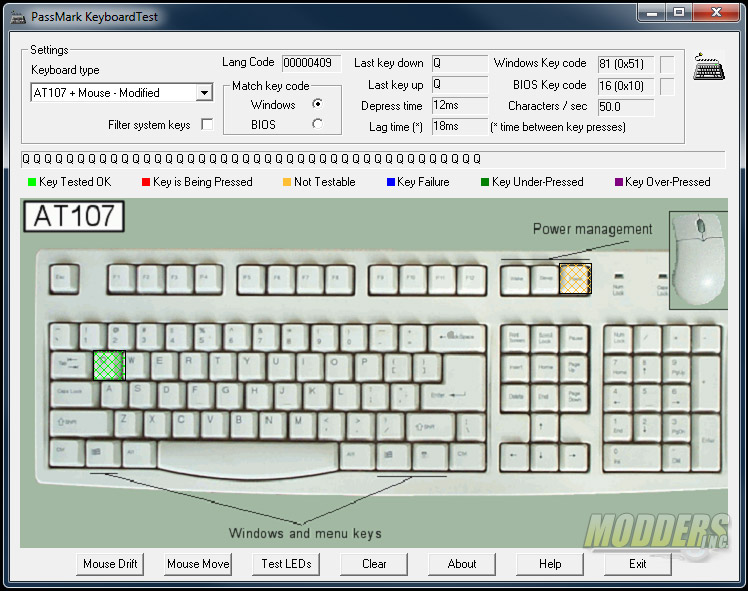This screenshot has width=748, height=591.
Task: Click the Num Lock key on numeric keypad
Action: pos(619,338)
